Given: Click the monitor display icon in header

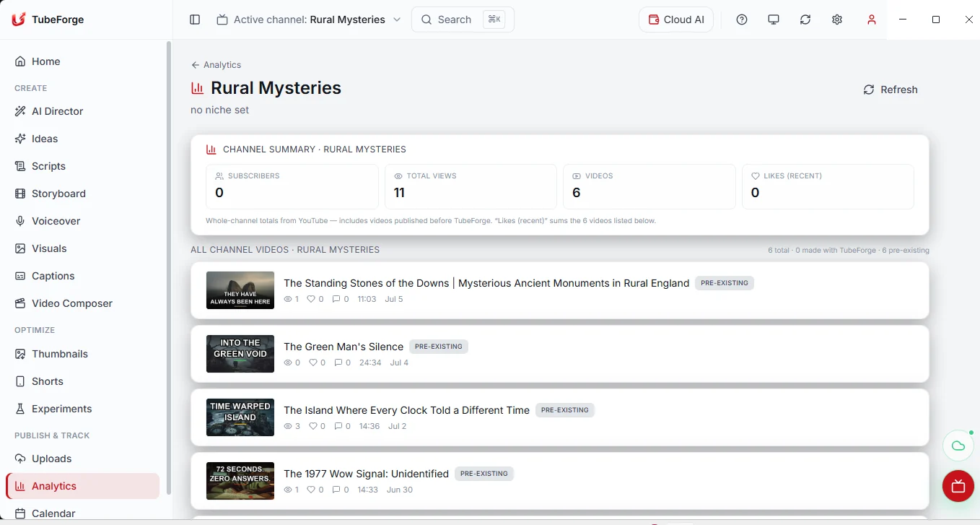Looking at the screenshot, I should point(774,19).
